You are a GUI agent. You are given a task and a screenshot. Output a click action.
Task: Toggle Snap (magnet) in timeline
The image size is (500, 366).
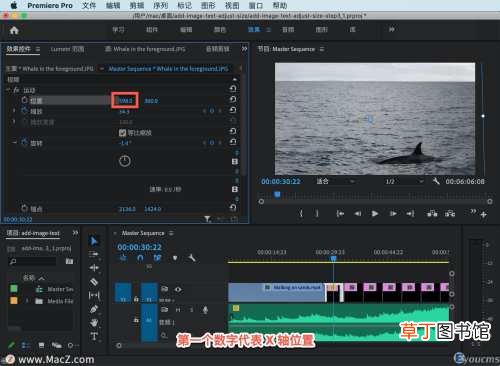[140, 258]
